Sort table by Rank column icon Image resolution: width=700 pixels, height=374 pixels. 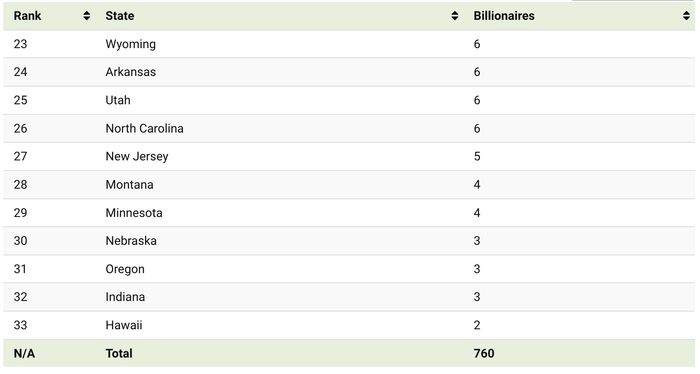(x=87, y=16)
